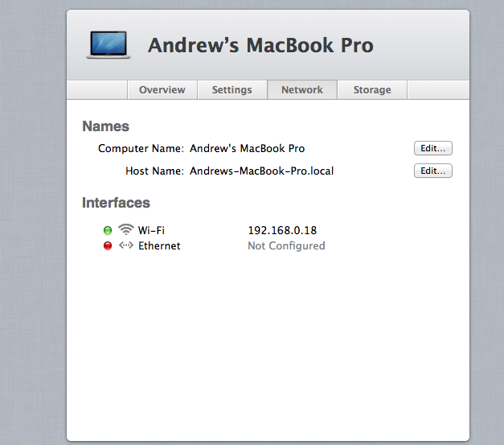This screenshot has height=445, width=504.
Task: Click the Interfaces section heading
Action: click(116, 203)
